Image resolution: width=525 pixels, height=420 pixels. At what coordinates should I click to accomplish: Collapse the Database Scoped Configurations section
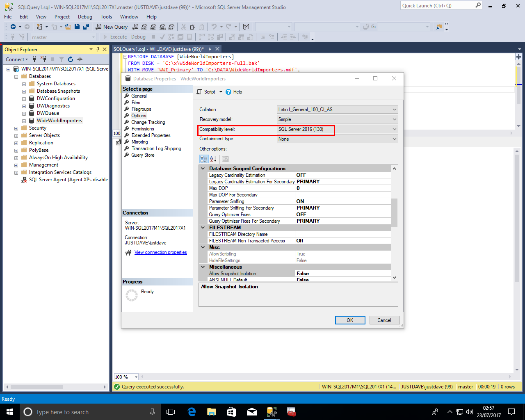tap(203, 169)
